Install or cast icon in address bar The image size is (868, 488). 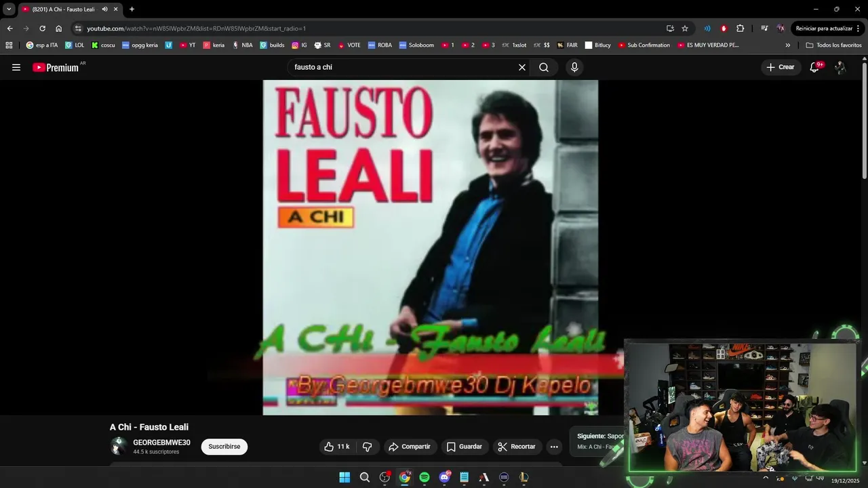pos(670,28)
